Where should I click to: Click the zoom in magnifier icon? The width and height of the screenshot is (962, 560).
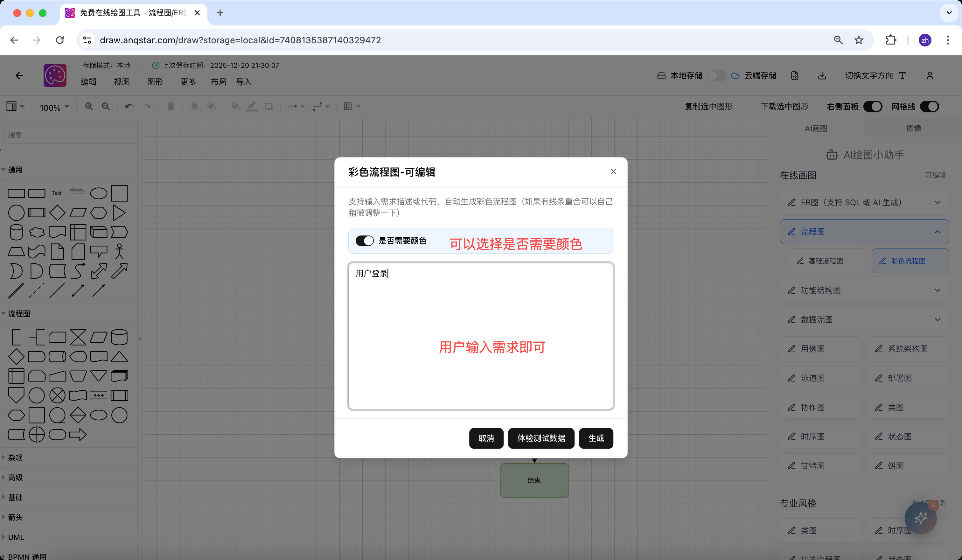[89, 107]
